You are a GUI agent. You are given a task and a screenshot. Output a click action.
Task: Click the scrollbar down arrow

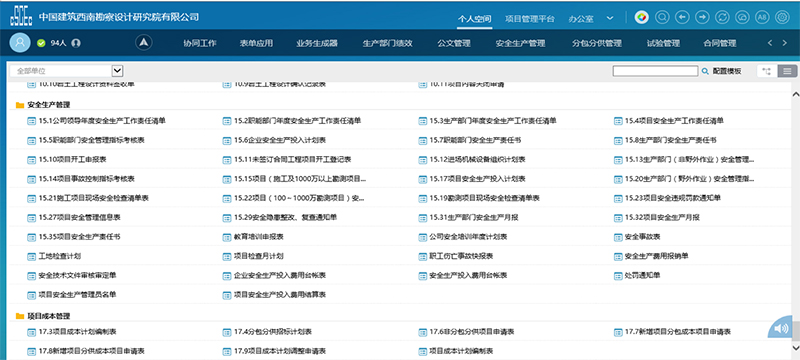[795, 347]
